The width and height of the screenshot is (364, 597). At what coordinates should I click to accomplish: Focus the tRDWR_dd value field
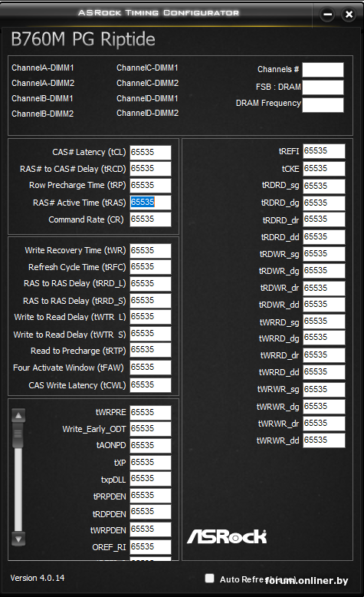[x=323, y=305]
